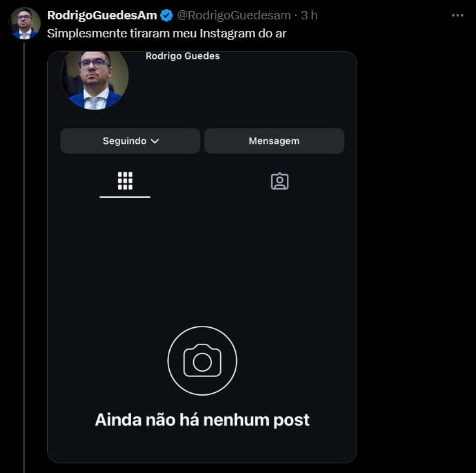Click the large Instagram profile picture
Screen dimensions: 476x473
point(94,77)
